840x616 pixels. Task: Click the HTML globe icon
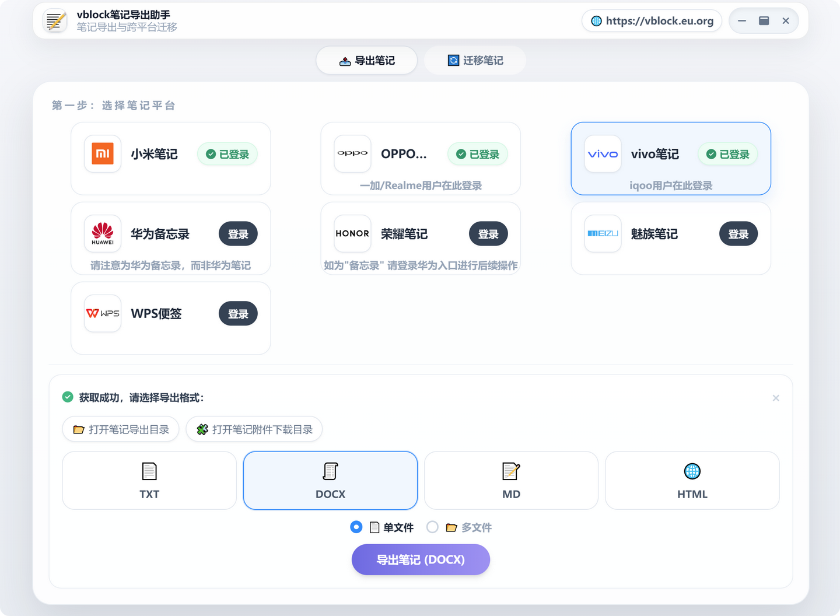692,471
